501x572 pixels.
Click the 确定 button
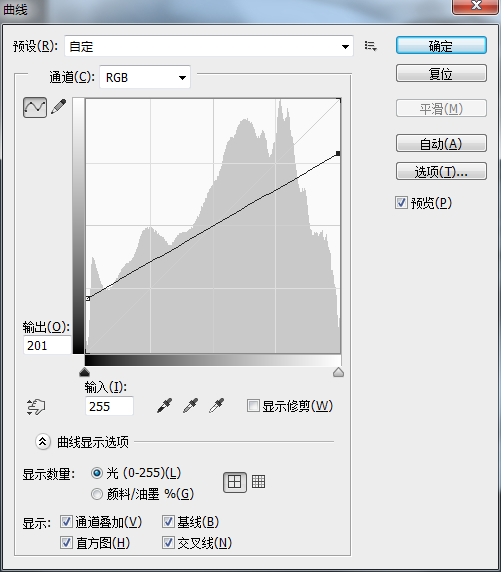pos(441,46)
